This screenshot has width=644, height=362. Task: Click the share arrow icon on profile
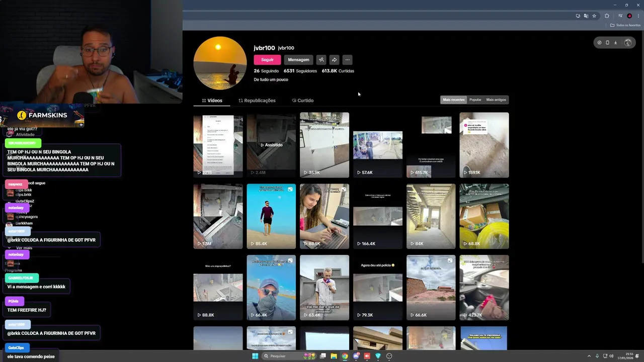coord(334,60)
